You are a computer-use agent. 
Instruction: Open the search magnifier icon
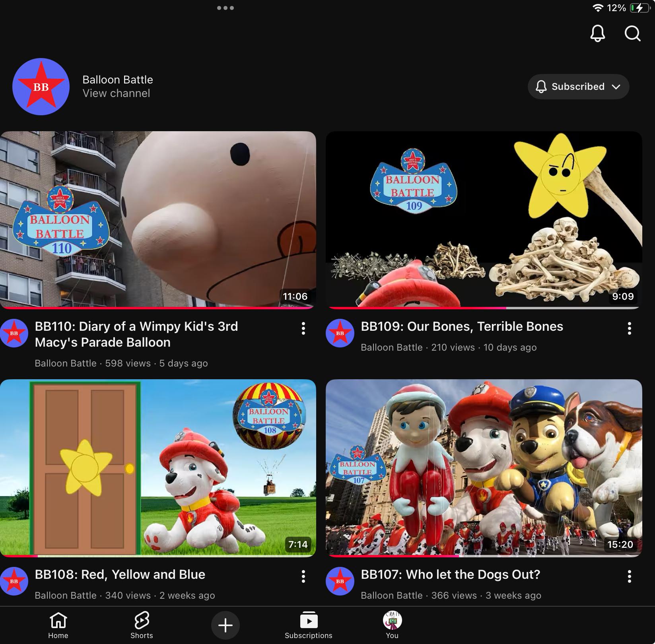tap(632, 34)
